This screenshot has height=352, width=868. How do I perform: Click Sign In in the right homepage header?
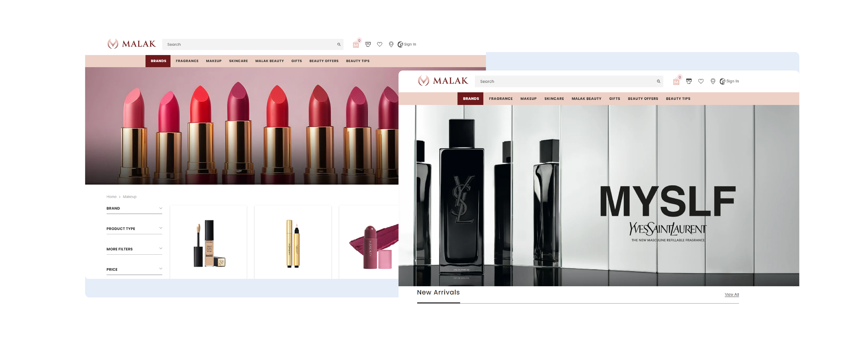coord(729,81)
